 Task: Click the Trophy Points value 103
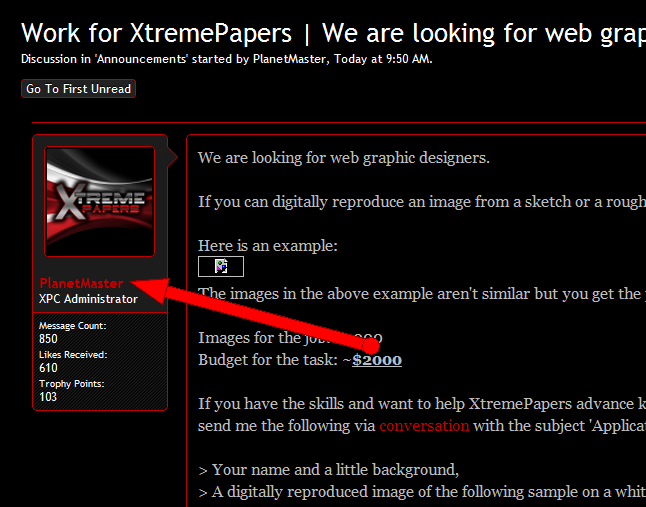[x=48, y=397]
